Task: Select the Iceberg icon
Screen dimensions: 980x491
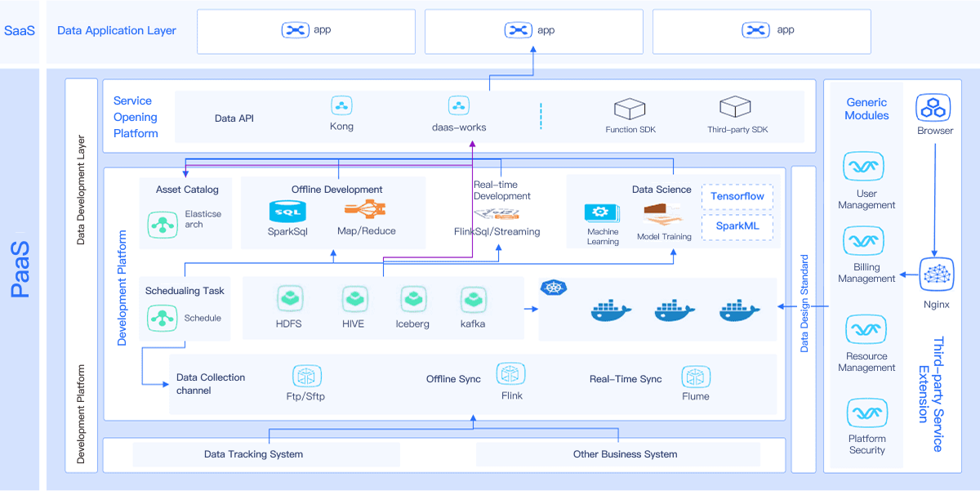Action: tap(413, 299)
